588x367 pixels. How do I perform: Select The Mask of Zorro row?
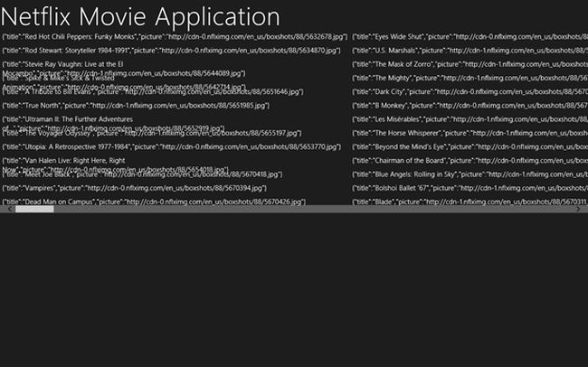(469, 64)
